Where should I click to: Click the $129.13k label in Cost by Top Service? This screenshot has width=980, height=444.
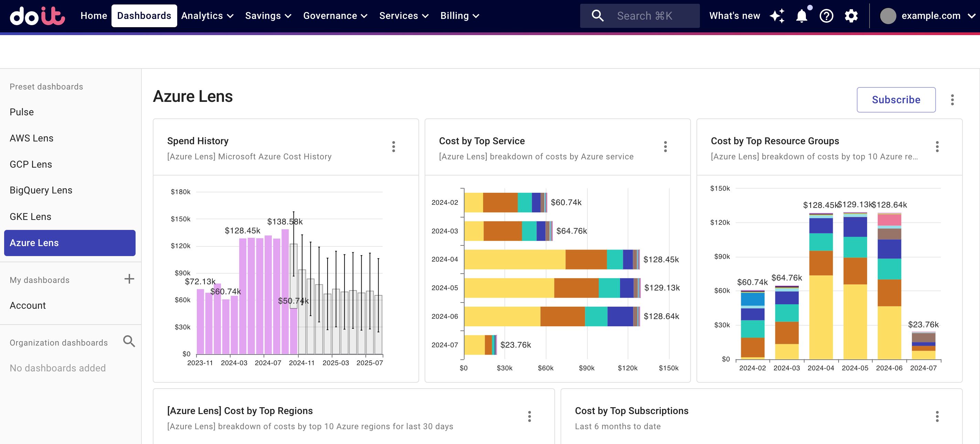[662, 288]
